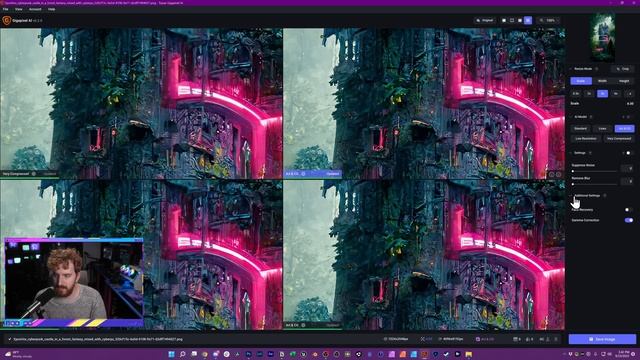Image resolution: width=640 pixels, height=360 pixels.
Task: Collapse the Resize Mode section
Action: [x=571, y=69]
